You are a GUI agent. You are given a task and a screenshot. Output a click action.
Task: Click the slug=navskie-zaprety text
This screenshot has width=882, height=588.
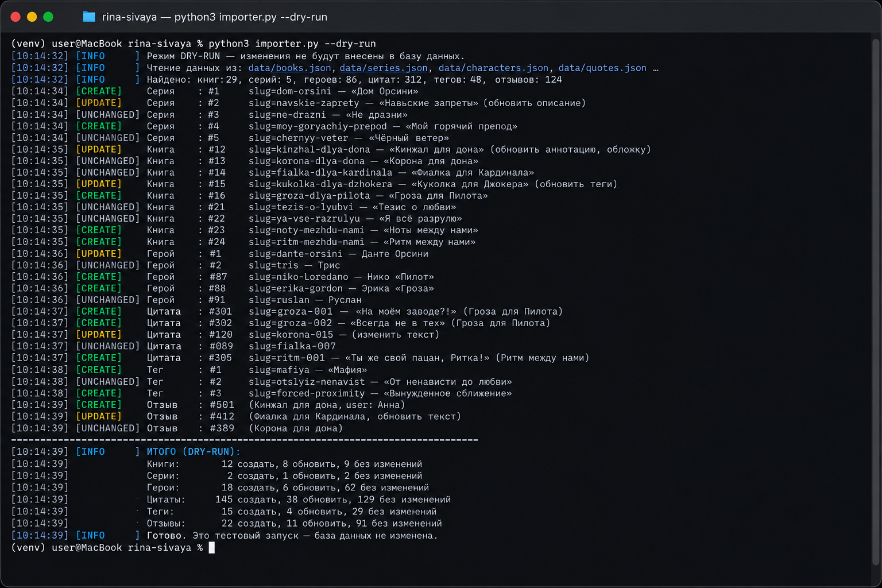pyautogui.click(x=304, y=103)
